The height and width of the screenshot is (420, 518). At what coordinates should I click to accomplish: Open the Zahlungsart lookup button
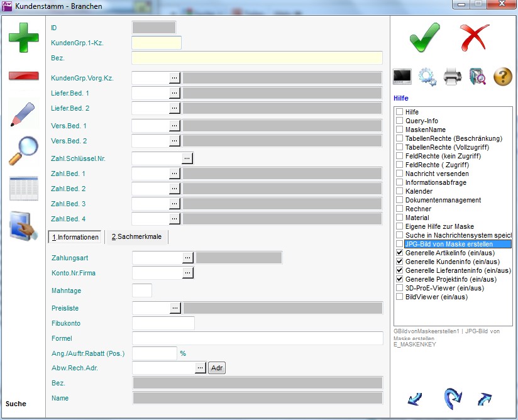(187, 257)
